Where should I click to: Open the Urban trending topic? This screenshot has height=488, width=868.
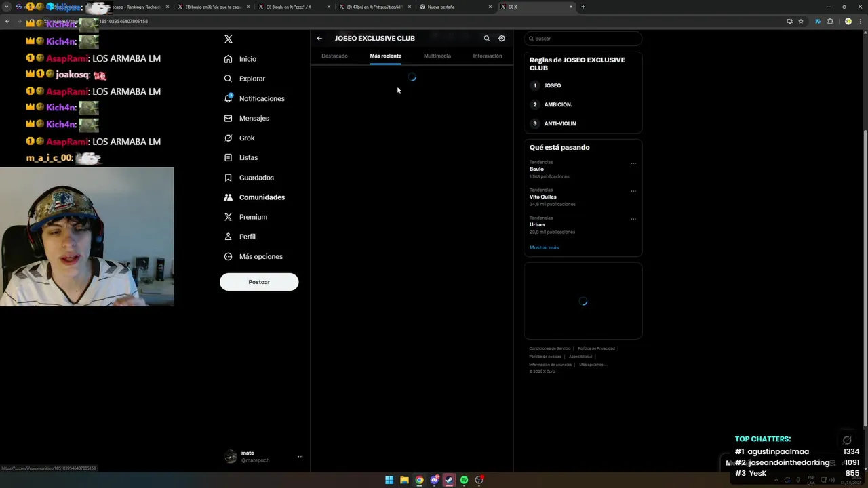coord(537,224)
